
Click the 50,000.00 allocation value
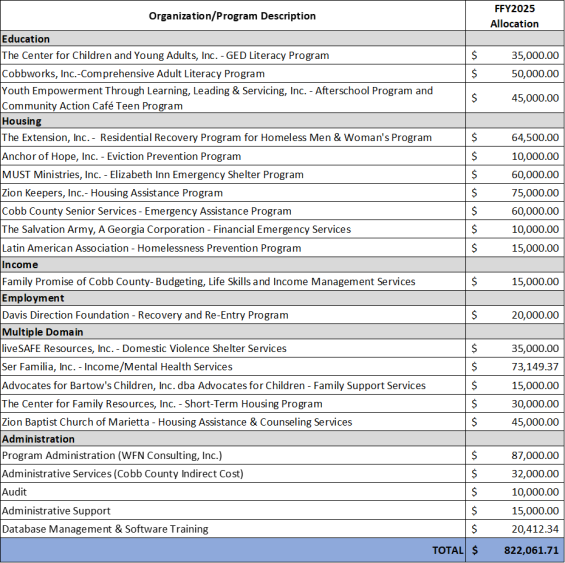click(x=535, y=74)
